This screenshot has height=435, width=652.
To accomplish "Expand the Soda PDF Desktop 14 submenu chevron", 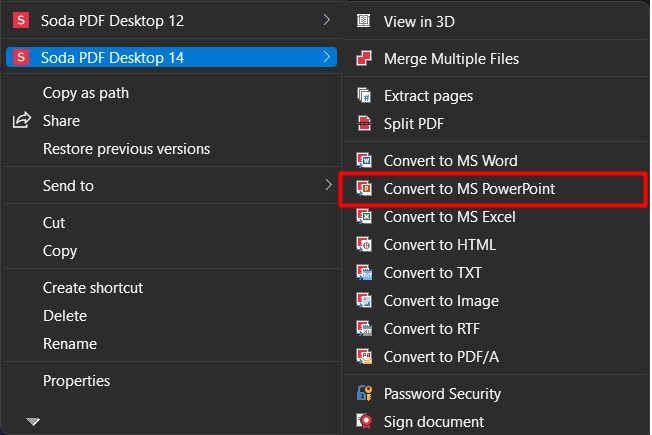I will [x=327, y=57].
